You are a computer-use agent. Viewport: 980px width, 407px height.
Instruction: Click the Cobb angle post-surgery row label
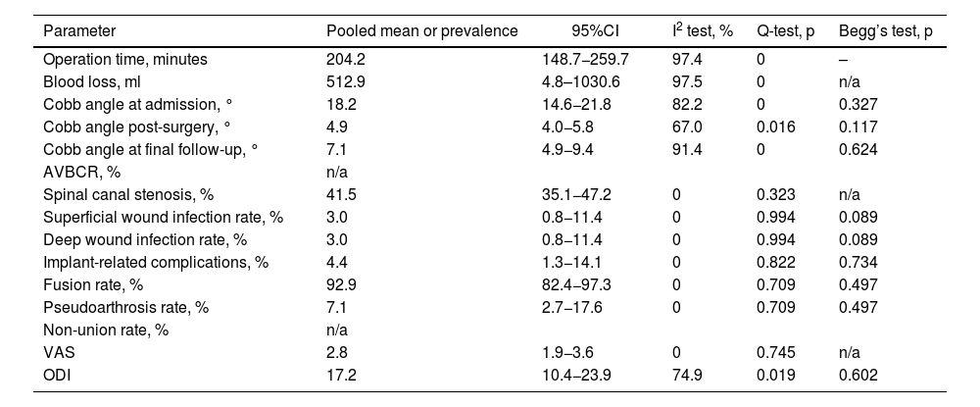[x=136, y=127]
